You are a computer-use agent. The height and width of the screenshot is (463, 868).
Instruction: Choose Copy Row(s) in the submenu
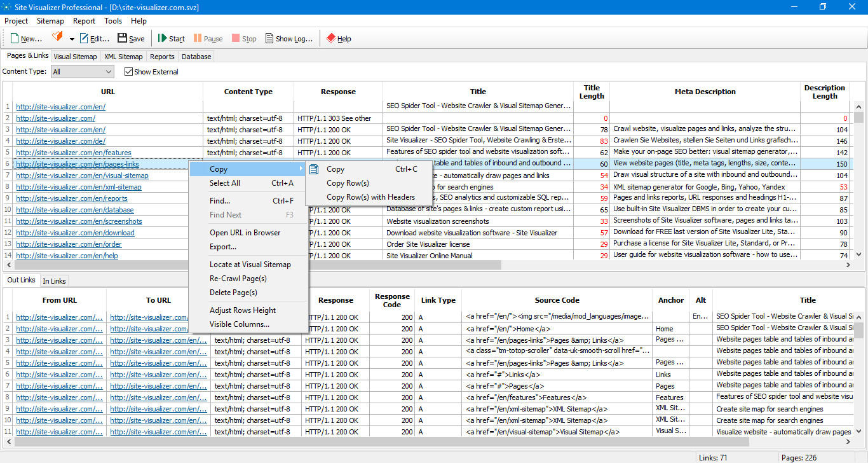[369, 183]
